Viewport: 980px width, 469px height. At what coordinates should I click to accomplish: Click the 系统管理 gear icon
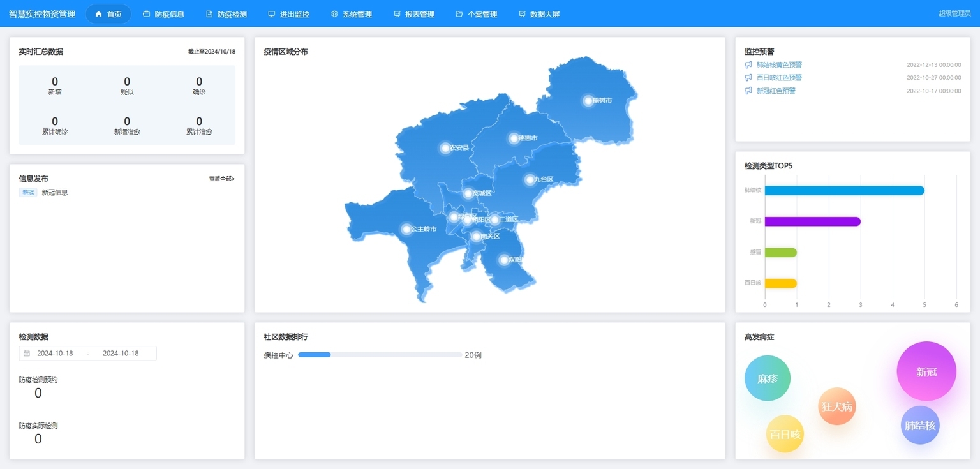click(x=334, y=14)
